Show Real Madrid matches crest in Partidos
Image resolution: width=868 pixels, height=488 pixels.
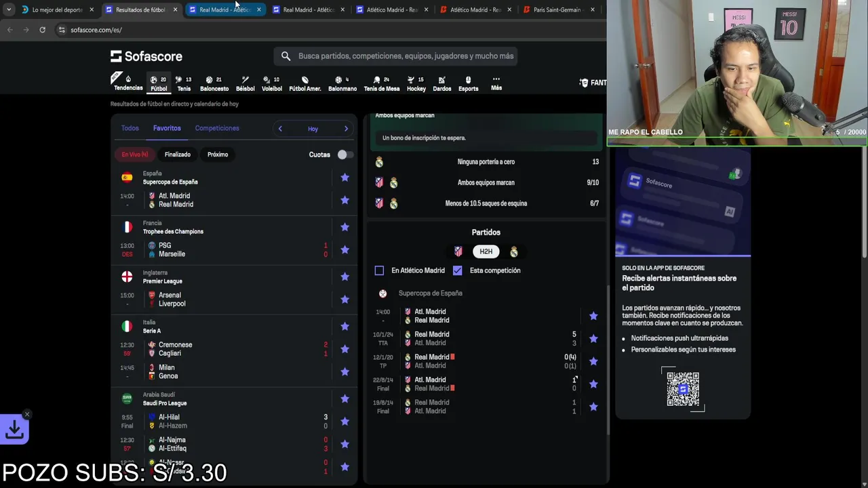[x=514, y=251]
